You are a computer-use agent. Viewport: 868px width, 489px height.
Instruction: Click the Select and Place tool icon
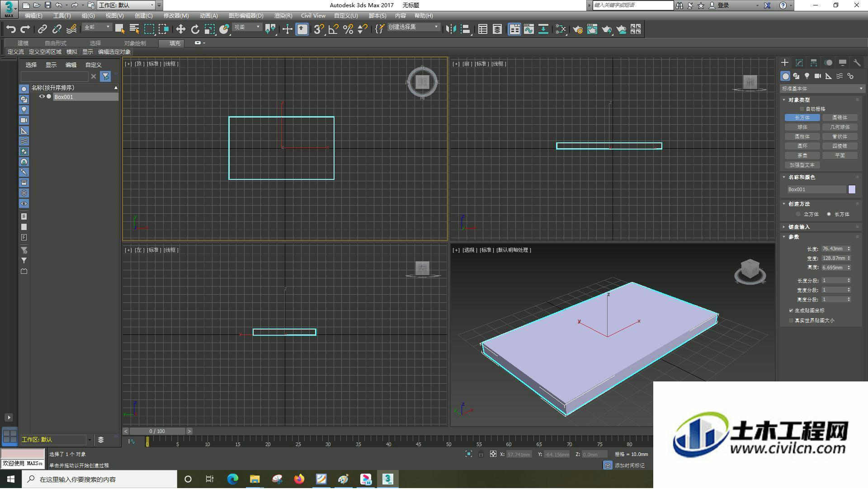pyautogui.click(x=224, y=29)
